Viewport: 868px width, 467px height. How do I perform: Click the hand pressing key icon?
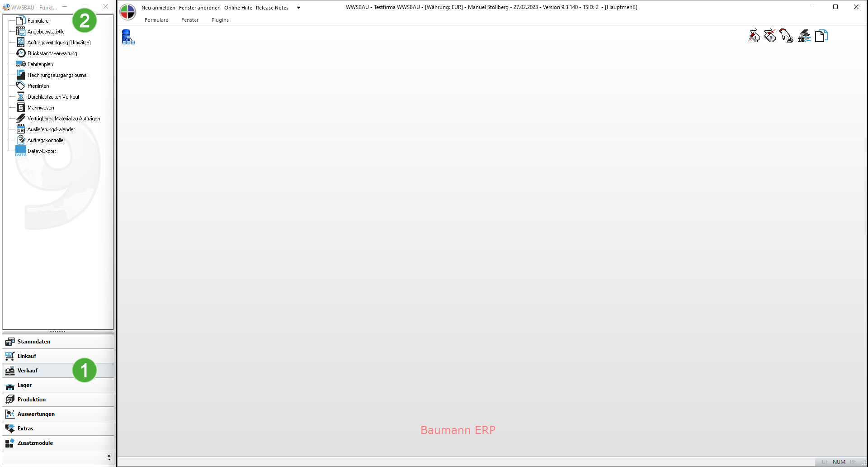tap(787, 36)
